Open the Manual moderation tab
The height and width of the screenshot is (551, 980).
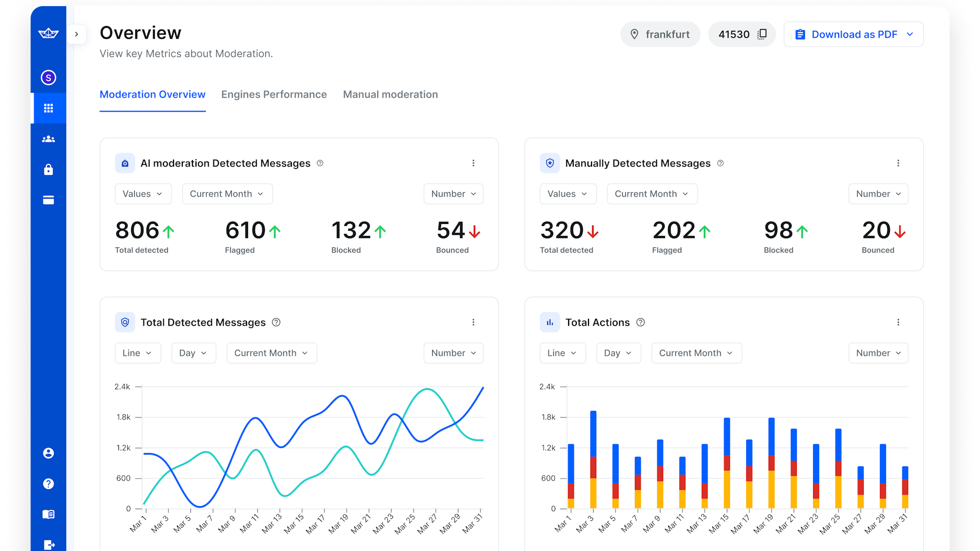(390, 94)
